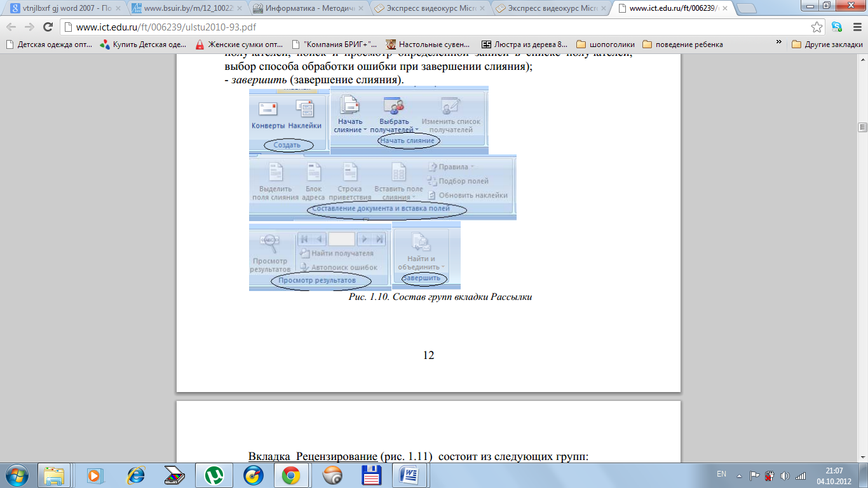
Task: Click the 'Вкладка Рецензирование' heading text
Action: (313, 457)
